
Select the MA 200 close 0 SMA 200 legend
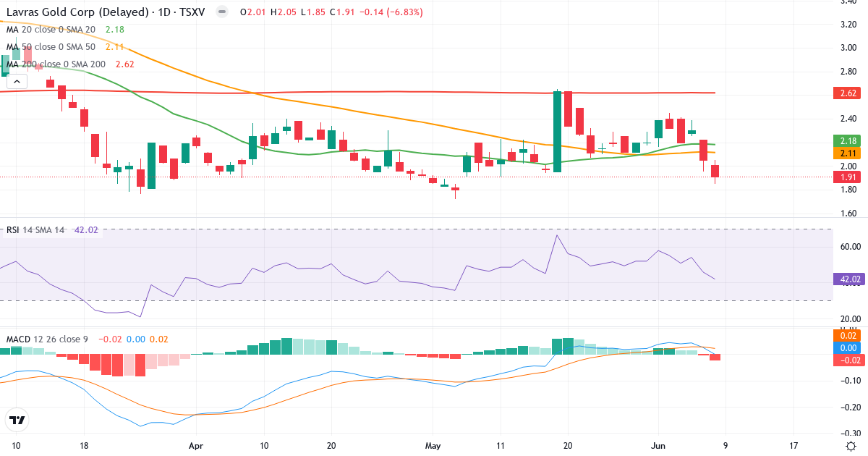pos(56,64)
